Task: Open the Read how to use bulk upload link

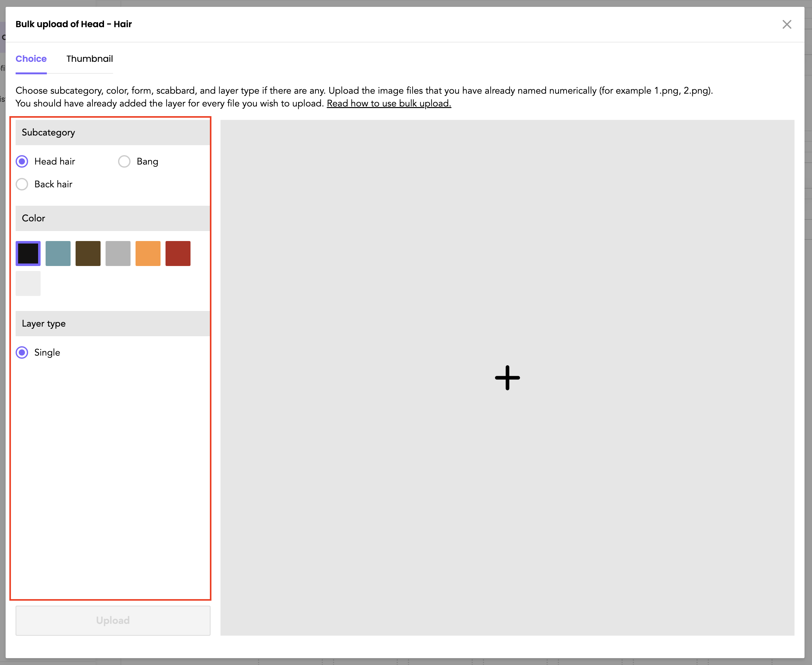Action: 389,103
